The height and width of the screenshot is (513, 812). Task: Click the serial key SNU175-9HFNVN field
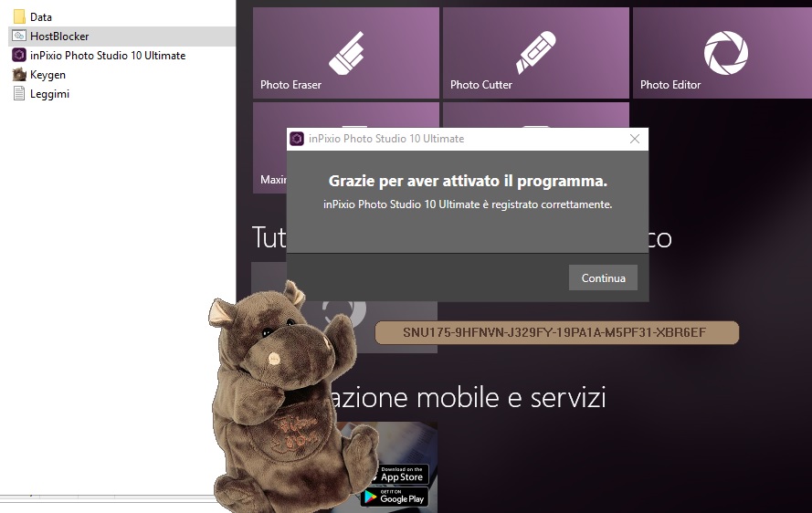556,332
